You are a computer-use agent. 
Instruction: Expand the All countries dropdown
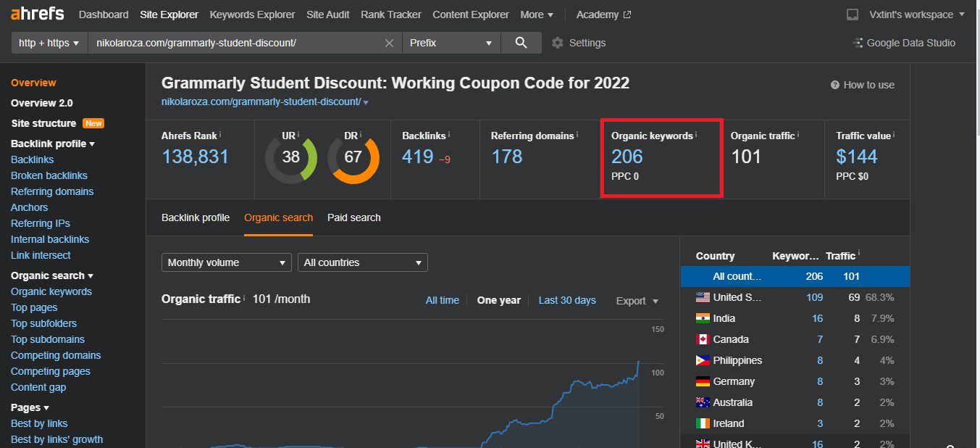pyautogui.click(x=362, y=262)
